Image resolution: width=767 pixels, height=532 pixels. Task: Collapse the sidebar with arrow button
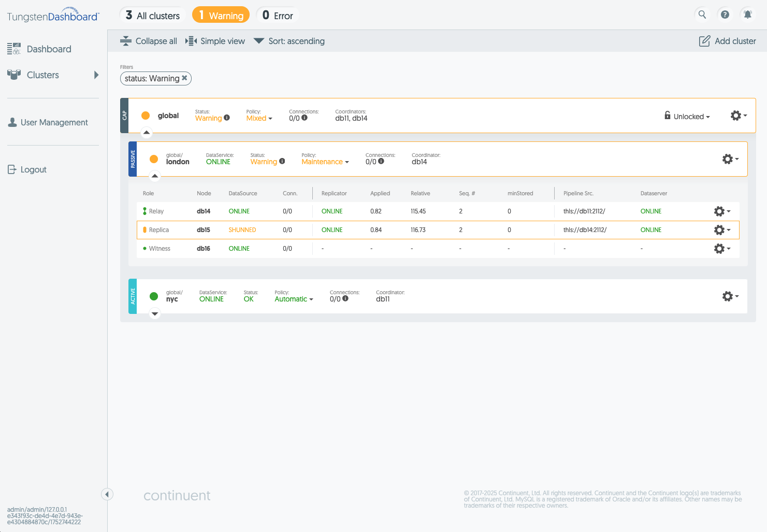pos(107,494)
